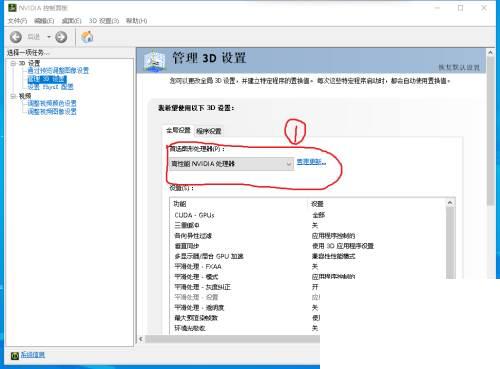Click the 恢复默认设置 link
This screenshot has height=369, width=500.
coord(459,67)
